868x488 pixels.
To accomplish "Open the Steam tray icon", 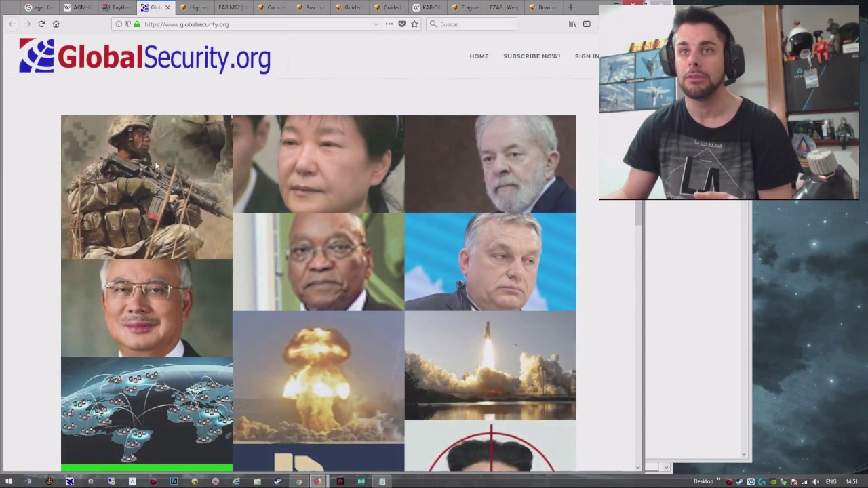I will [x=740, y=482].
